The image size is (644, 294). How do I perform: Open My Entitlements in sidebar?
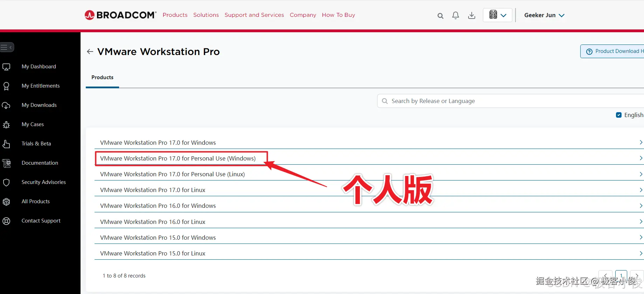click(41, 86)
